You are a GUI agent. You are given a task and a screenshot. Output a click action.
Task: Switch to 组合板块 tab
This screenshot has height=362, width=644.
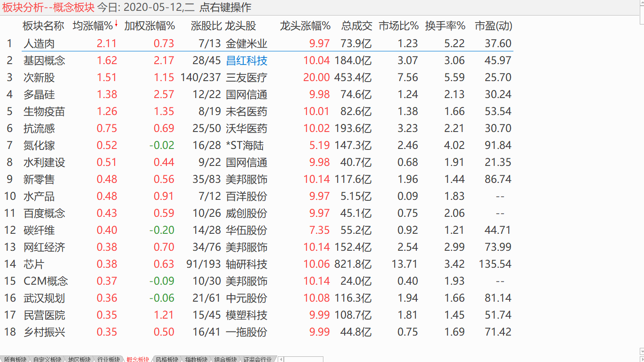coord(225,359)
